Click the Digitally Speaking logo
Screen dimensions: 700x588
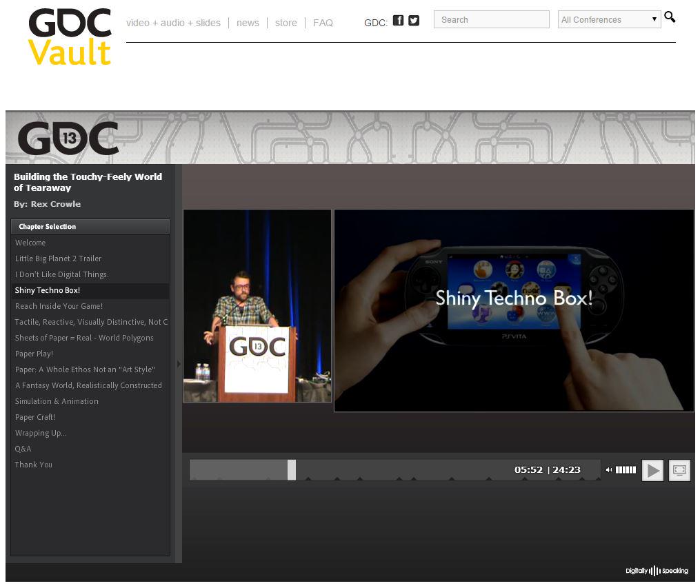(657, 571)
